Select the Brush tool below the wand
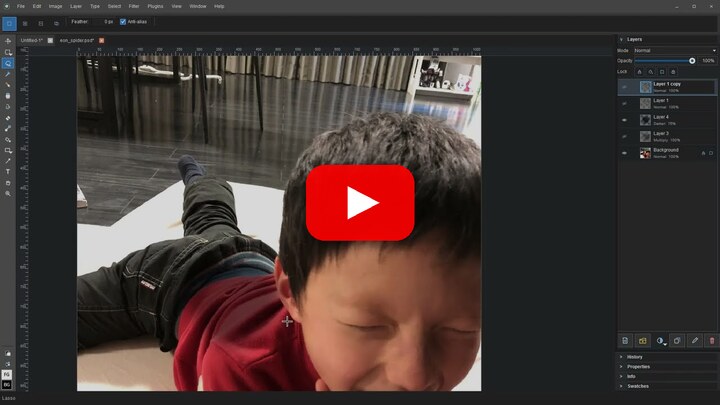720x405 pixels. [8, 85]
